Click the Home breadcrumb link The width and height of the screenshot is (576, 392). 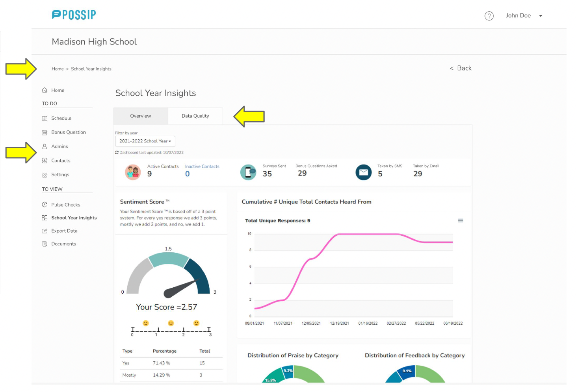pyautogui.click(x=58, y=69)
